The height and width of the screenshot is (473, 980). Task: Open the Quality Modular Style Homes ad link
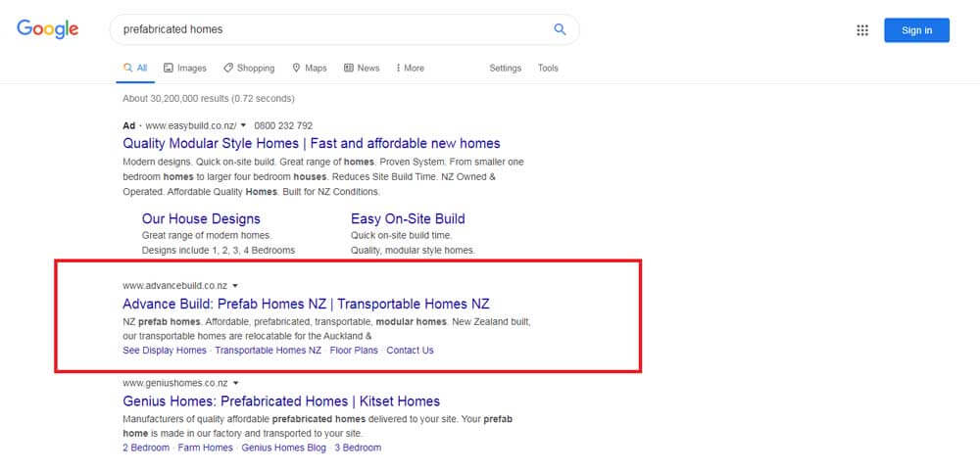(311, 143)
